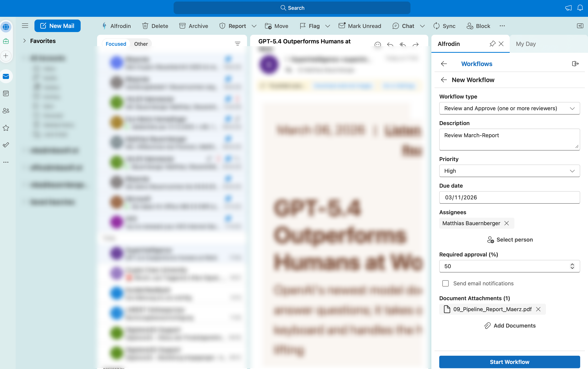Switch to the My Day tab
This screenshot has width=588, height=369.
pyautogui.click(x=526, y=44)
